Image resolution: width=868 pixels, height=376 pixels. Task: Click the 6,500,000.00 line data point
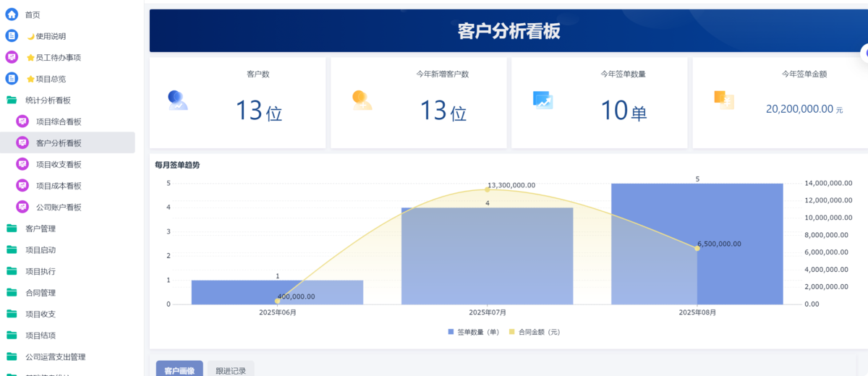697,248
